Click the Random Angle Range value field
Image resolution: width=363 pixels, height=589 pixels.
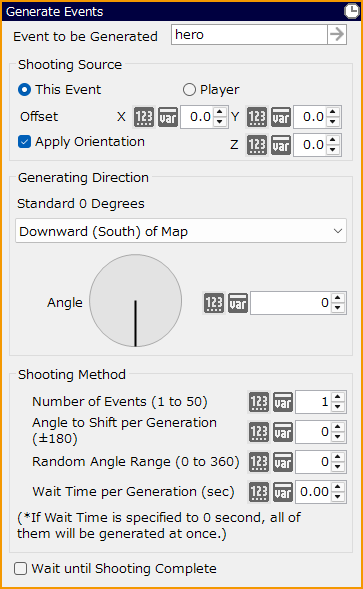tap(313, 462)
